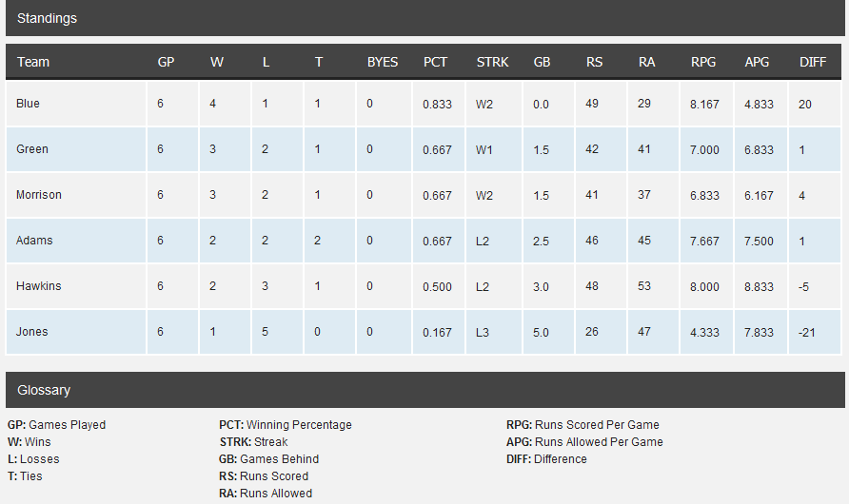The image size is (849, 504).
Task: Click the RS column header
Action: point(594,62)
